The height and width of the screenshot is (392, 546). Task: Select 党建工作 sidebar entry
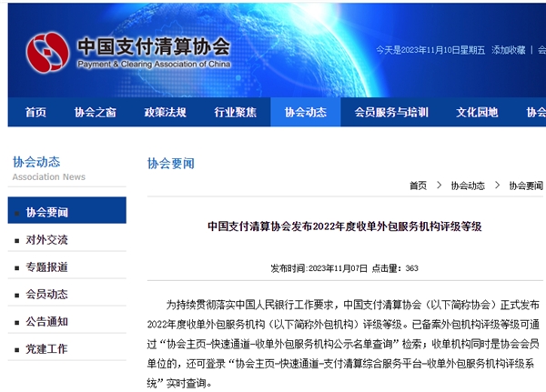pos(46,349)
